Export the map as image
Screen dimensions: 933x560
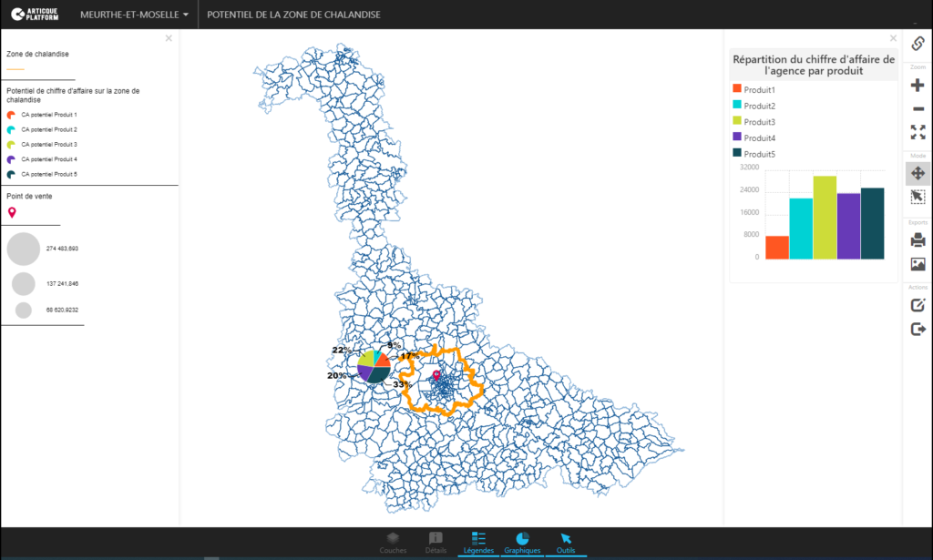click(x=918, y=264)
